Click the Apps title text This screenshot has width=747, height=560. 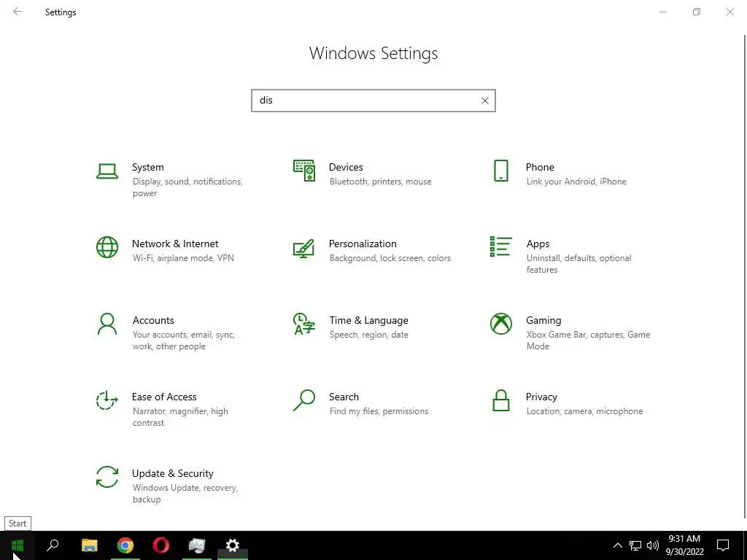tap(538, 244)
